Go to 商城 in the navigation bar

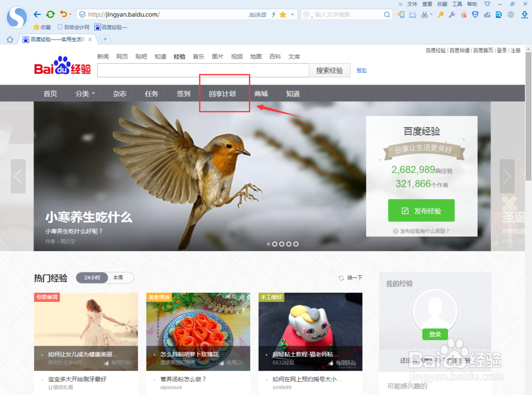click(x=261, y=94)
